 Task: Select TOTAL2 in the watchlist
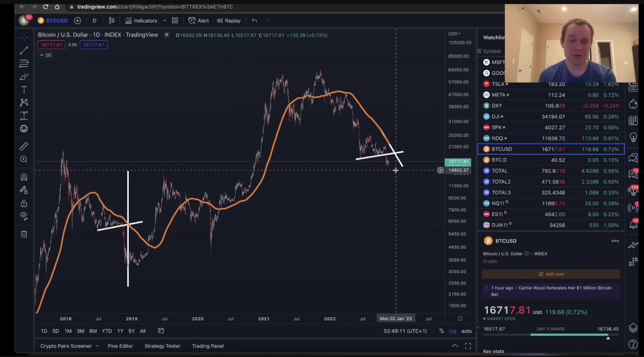pos(551,182)
